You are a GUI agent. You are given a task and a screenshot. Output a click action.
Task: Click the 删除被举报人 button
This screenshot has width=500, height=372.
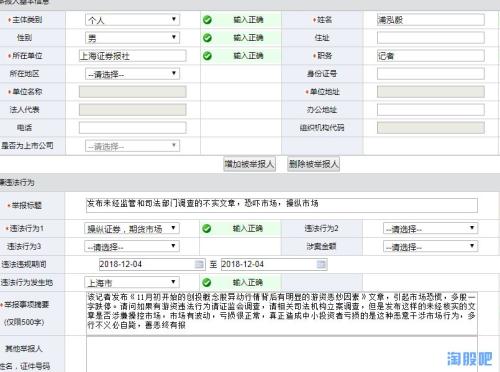[x=313, y=164]
